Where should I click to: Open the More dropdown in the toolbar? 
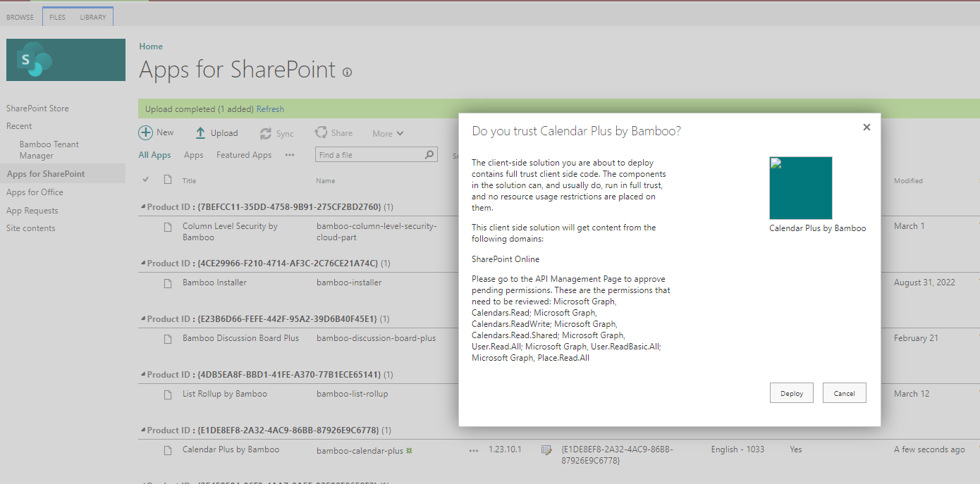tap(388, 133)
